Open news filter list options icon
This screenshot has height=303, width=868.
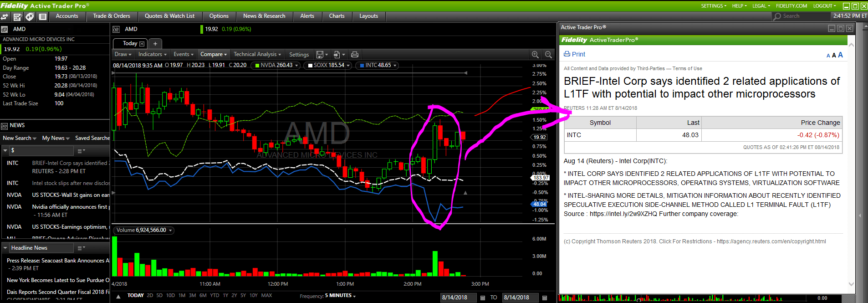coord(81,151)
